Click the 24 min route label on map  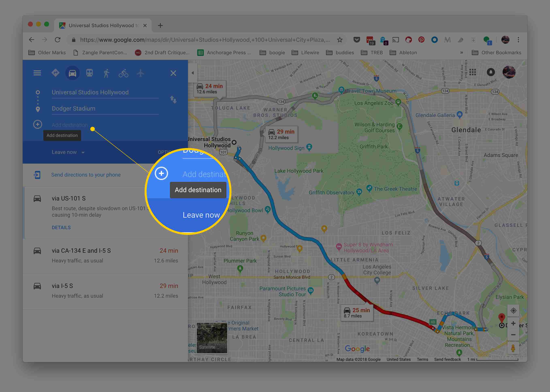[210, 89]
